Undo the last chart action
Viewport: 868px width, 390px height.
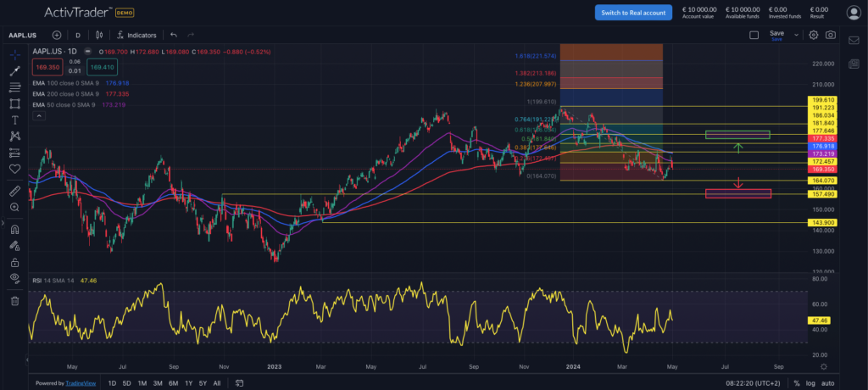click(x=173, y=35)
